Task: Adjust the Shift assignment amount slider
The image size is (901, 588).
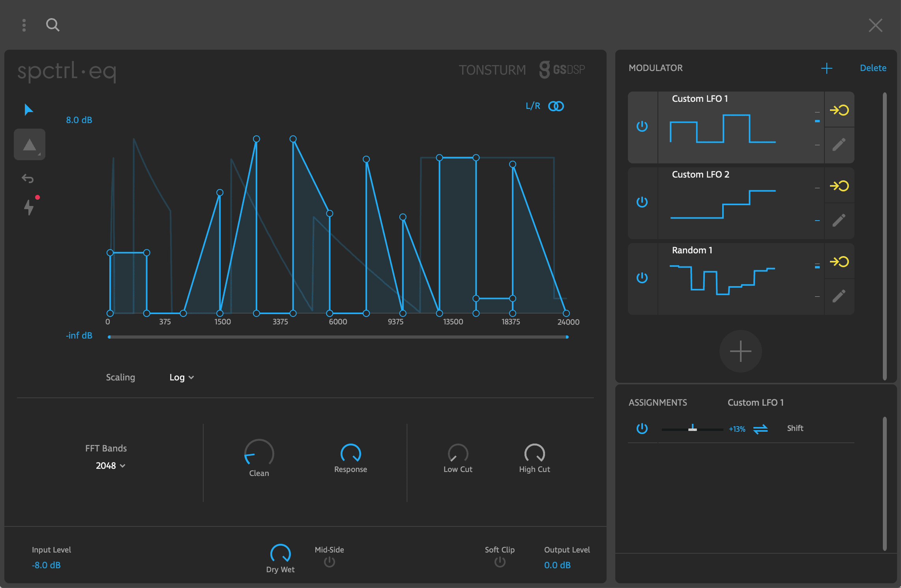Action: pyautogui.click(x=693, y=429)
